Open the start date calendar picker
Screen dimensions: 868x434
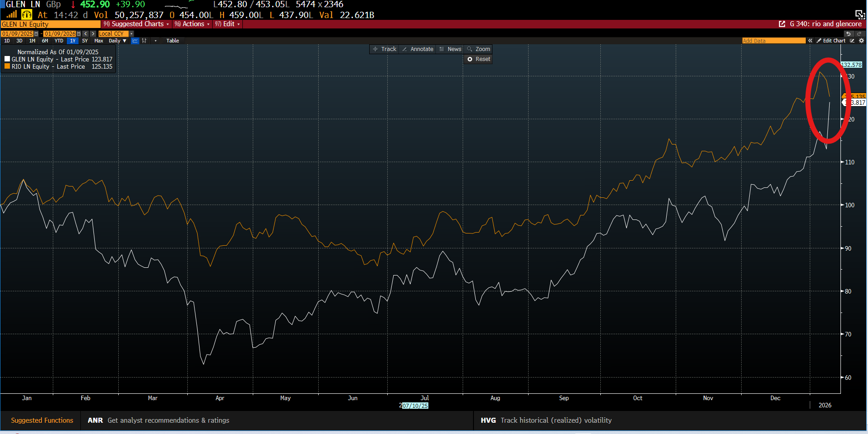pos(37,34)
